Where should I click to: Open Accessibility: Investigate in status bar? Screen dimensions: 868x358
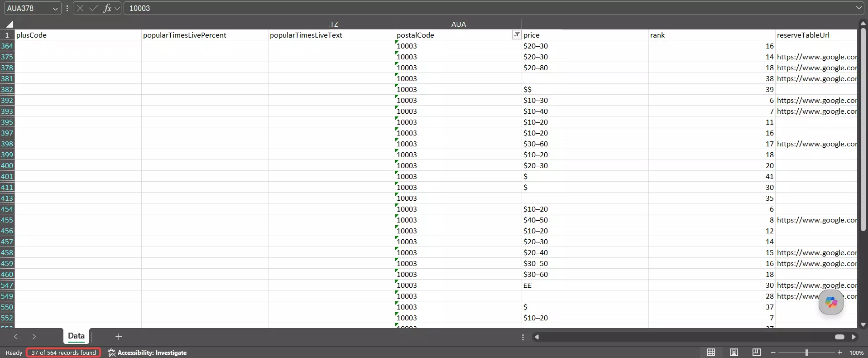pos(147,353)
